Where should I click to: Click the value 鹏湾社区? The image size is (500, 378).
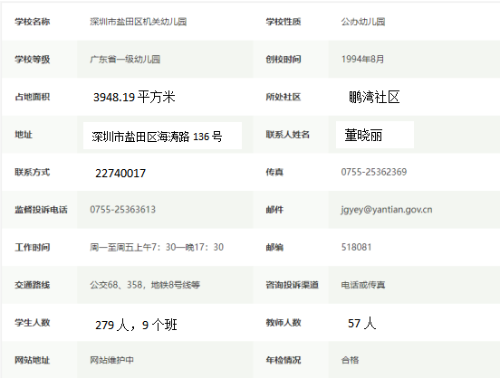coord(374,97)
